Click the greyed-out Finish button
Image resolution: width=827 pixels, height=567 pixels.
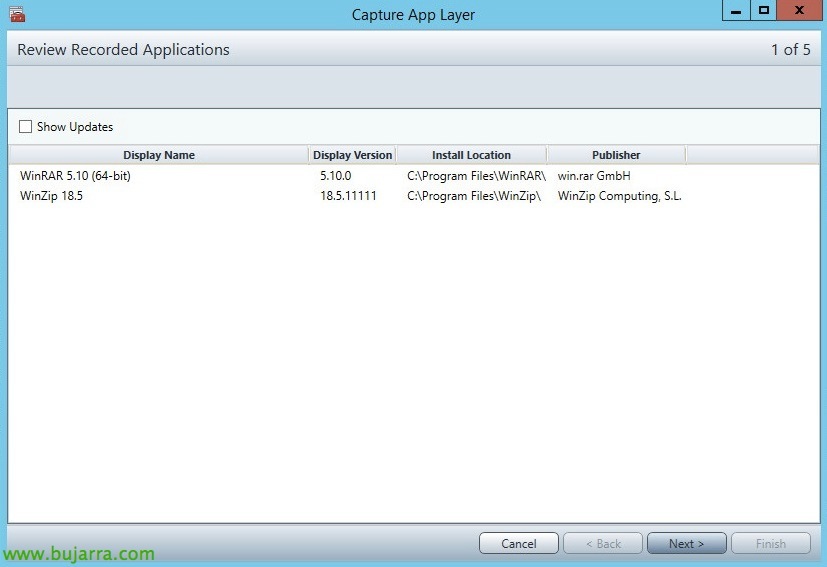(x=771, y=543)
